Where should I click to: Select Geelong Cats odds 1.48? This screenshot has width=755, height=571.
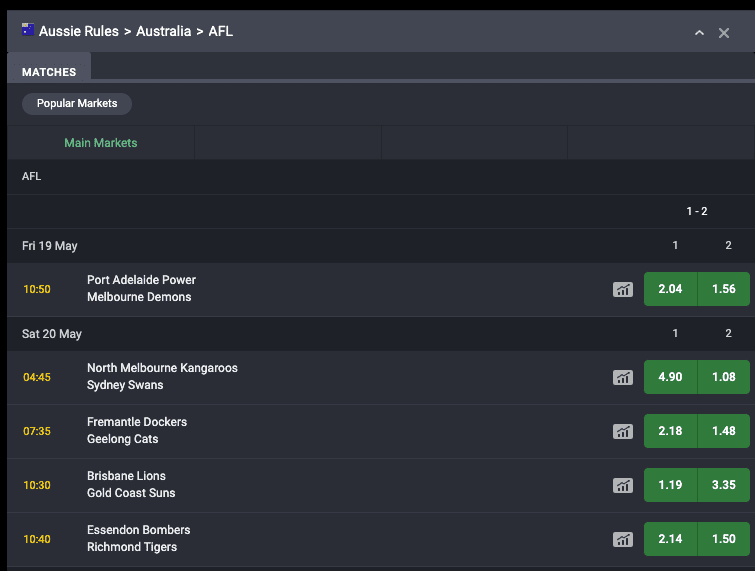724,431
